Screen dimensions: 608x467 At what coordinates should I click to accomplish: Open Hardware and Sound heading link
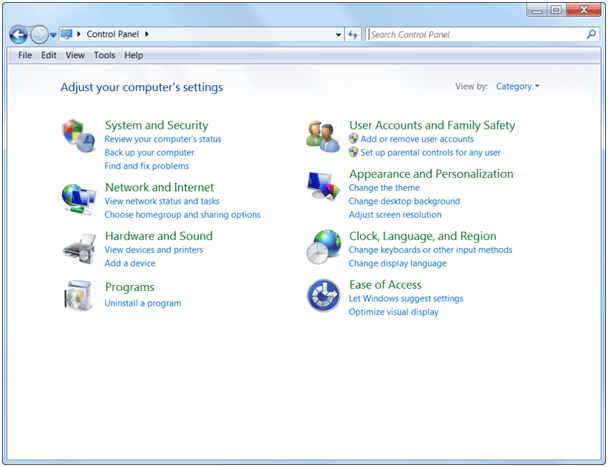(159, 236)
